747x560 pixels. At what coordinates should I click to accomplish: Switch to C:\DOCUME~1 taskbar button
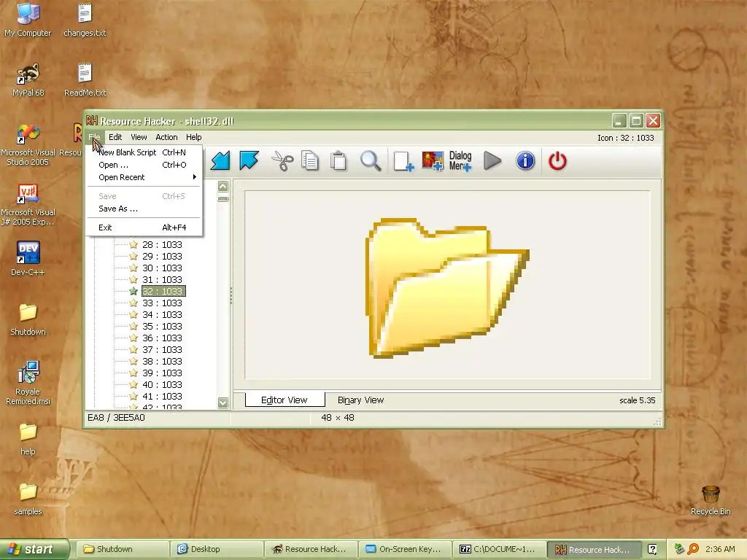point(499,549)
